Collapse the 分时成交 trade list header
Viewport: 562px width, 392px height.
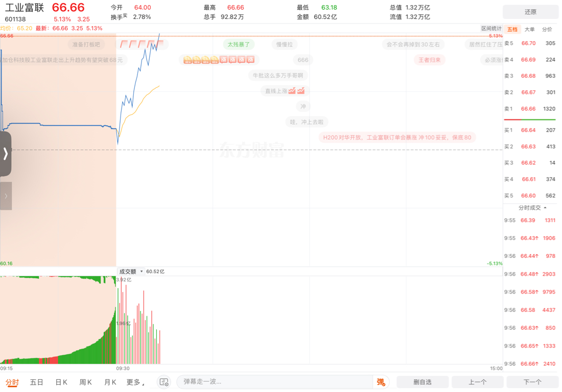(x=532, y=208)
